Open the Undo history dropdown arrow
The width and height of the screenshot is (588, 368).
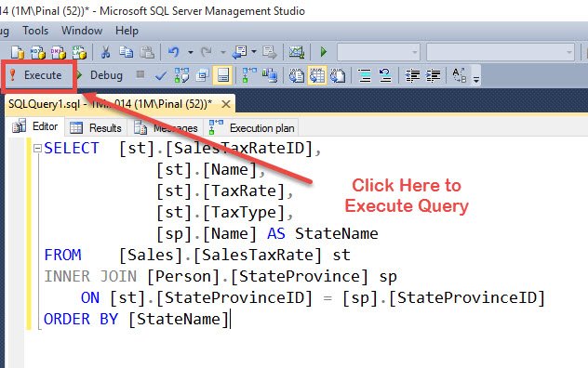coord(190,52)
